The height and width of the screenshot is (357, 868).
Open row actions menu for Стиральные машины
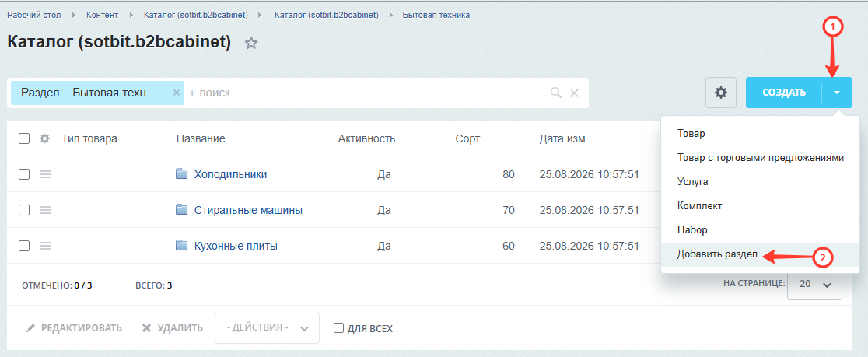pyautogui.click(x=45, y=210)
